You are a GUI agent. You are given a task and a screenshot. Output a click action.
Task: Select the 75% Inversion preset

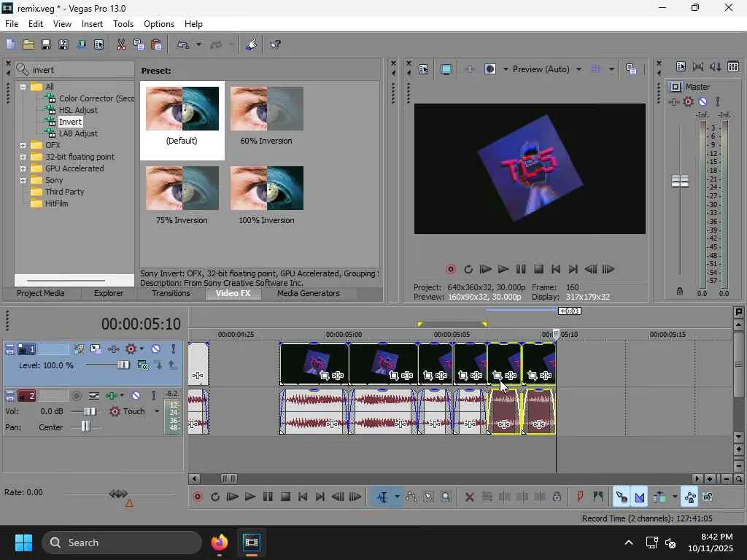182,195
